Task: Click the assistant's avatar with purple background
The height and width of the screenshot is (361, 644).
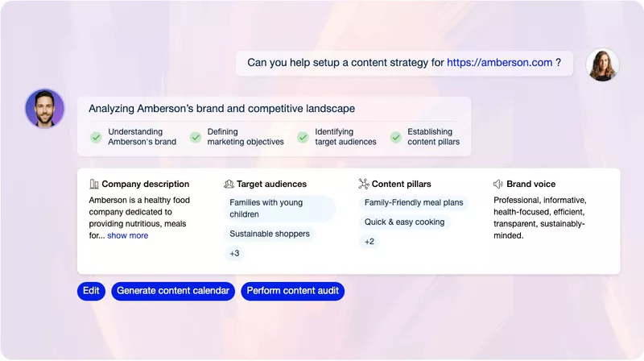Action: [x=44, y=109]
